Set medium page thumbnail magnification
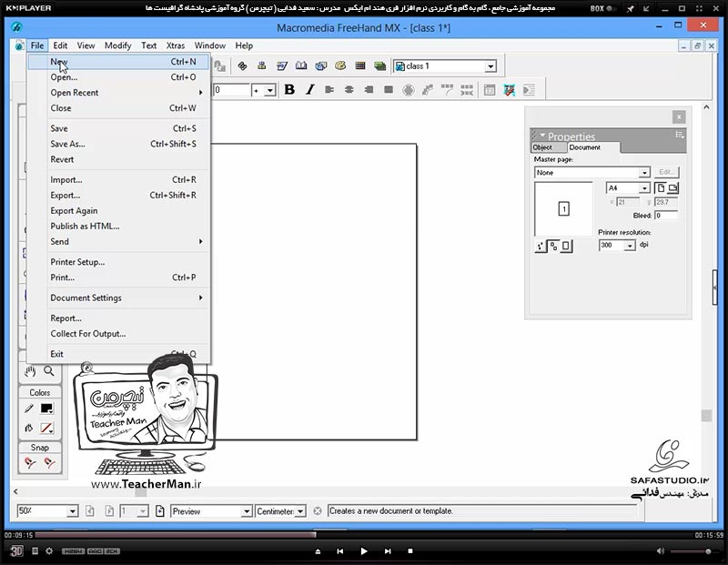This screenshot has width=728, height=565. [553, 246]
